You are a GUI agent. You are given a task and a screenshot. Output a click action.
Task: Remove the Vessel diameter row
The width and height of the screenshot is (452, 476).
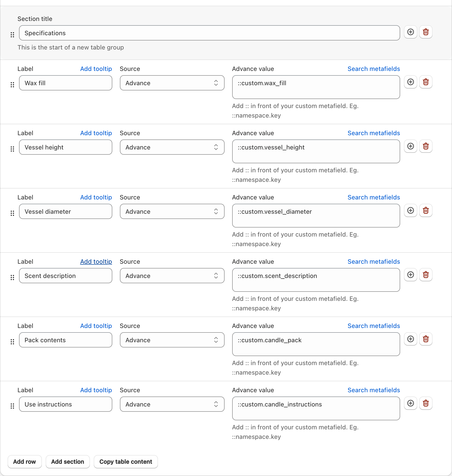point(426,211)
